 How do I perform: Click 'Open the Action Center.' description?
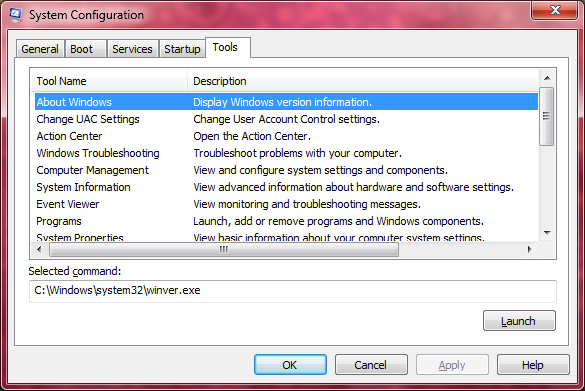point(252,136)
